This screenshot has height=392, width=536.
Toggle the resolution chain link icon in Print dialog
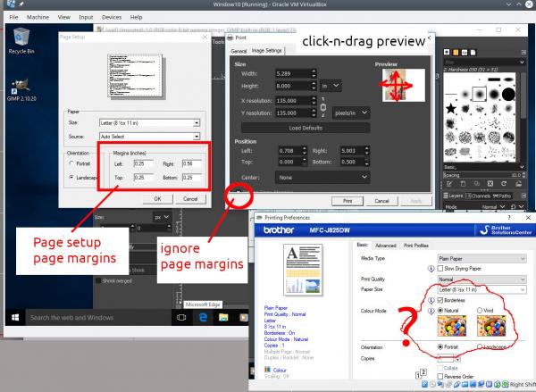point(323,107)
